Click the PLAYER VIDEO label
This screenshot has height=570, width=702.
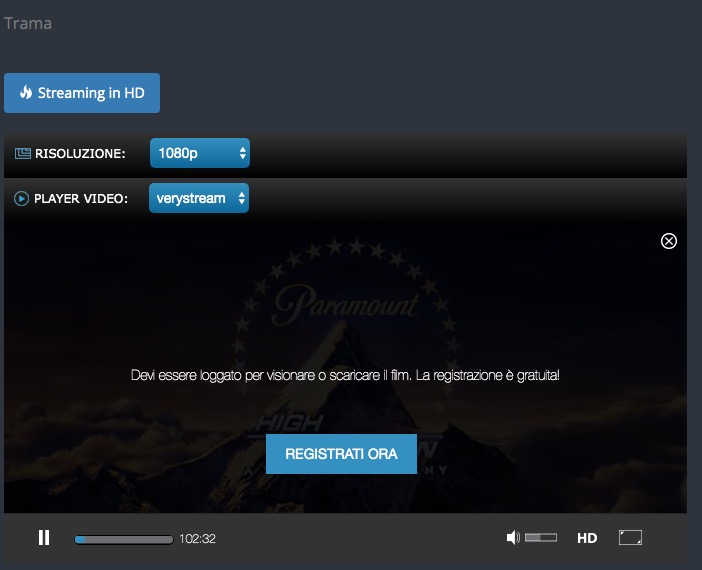[x=81, y=199]
